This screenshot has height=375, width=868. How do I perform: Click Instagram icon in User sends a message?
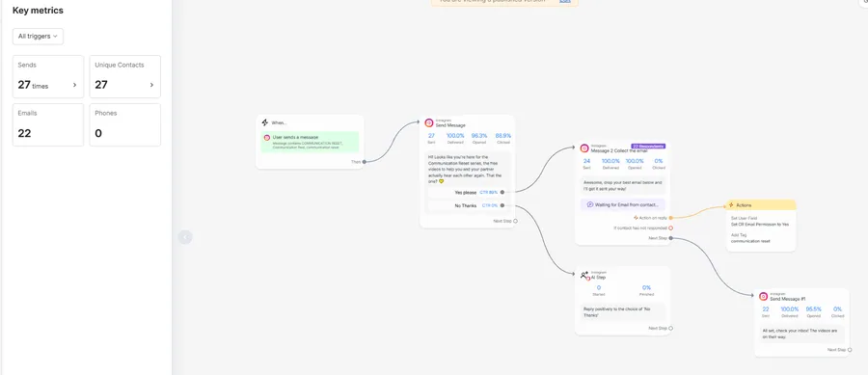point(267,137)
